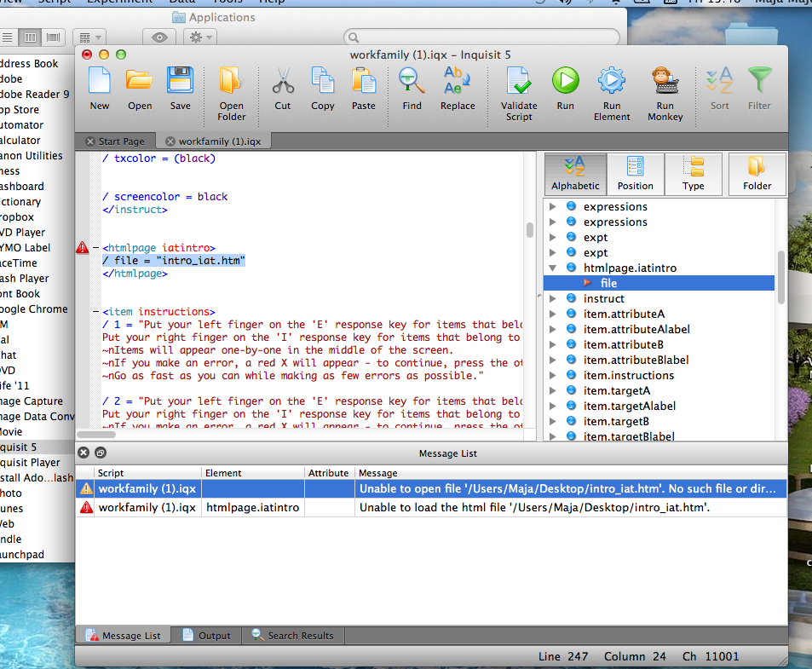
Task: Expand the instruct tree node
Action: point(553,298)
